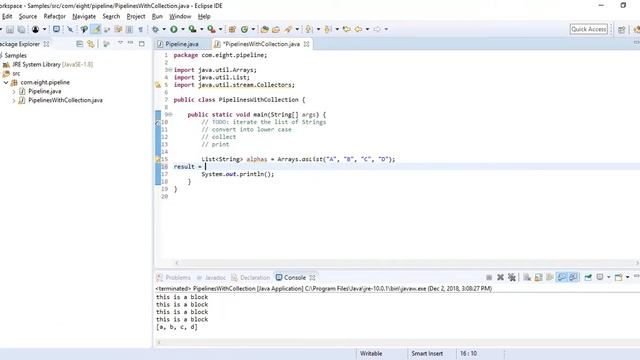Open dropdown next to Coverage icon
The width and height of the screenshot is (640, 360).
(201, 29)
